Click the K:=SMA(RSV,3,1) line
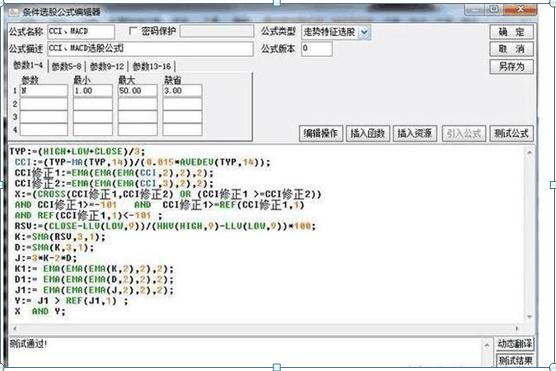This screenshot has width=556, height=371. coord(60,237)
